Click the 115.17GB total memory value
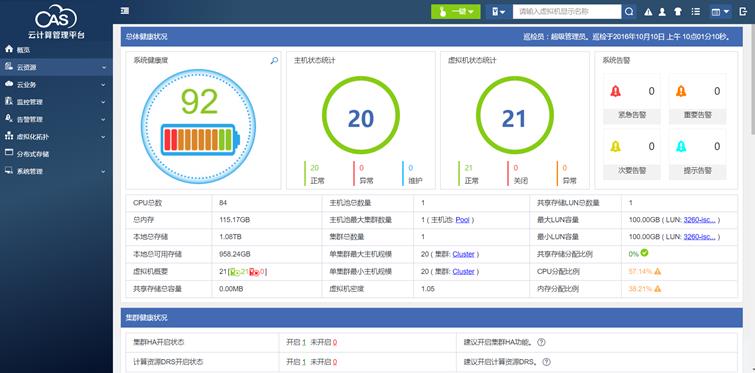 (x=234, y=220)
